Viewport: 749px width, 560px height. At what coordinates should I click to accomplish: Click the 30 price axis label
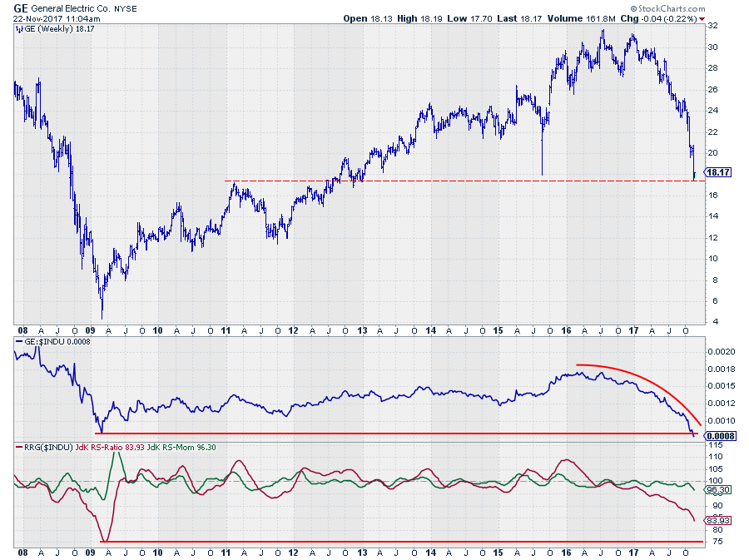[712, 47]
